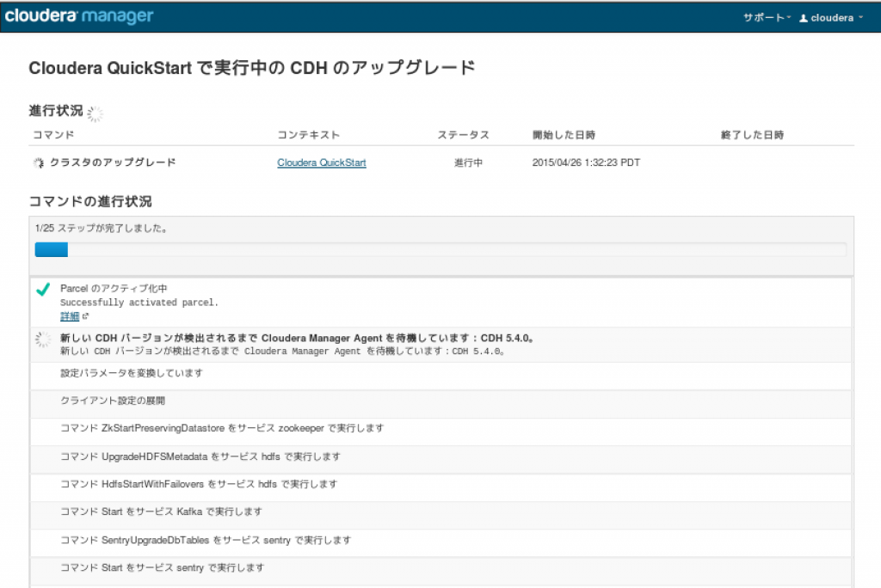Click the コンテキスト column header
The width and height of the screenshot is (881, 588).
coord(309,135)
